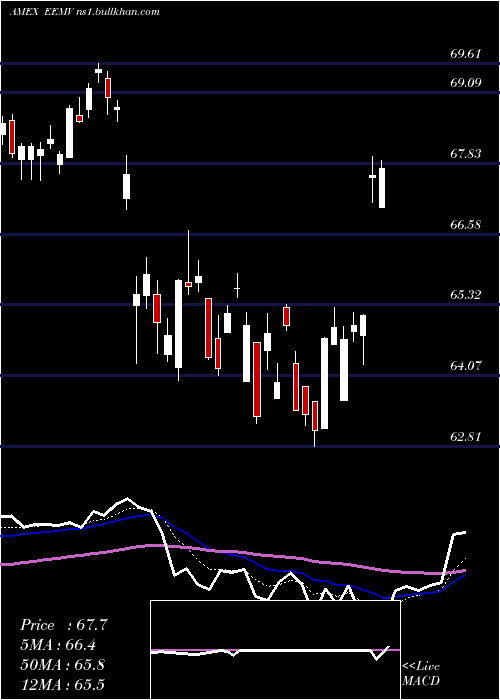Click the 12MA : 65.5 value
The height and width of the screenshot is (700, 500).
(62, 684)
